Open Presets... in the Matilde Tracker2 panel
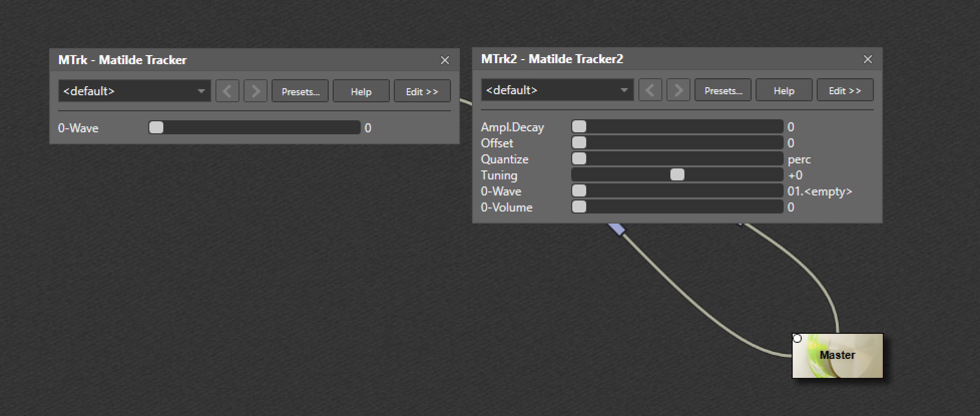Screen dimensions: 980x416 [x=722, y=90]
